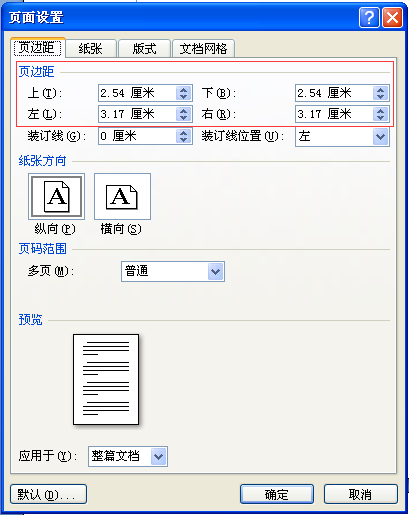Click the 默认 button

[x=49, y=494]
